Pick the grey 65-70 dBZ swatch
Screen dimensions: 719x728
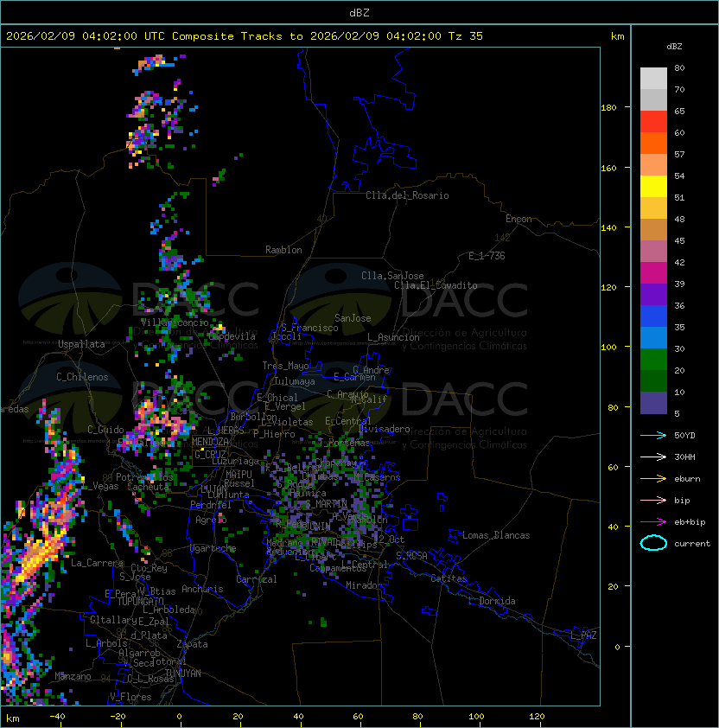[x=653, y=99]
